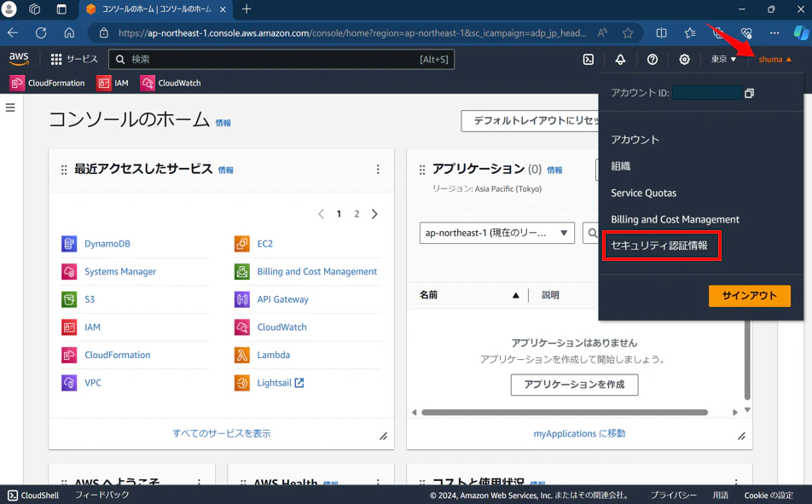Image resolution: width=812 pixels, height=504 pixels.
Task: Click the create application button
Action: [x=574, y=385]
